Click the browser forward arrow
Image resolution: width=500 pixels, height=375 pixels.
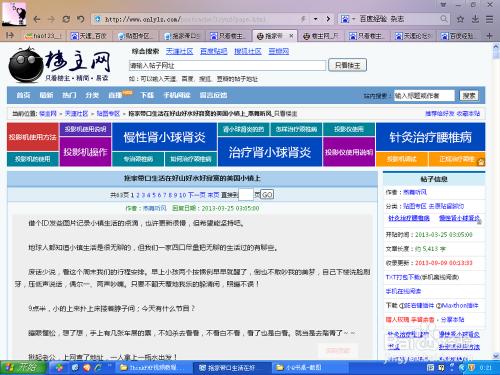(51, 19)
